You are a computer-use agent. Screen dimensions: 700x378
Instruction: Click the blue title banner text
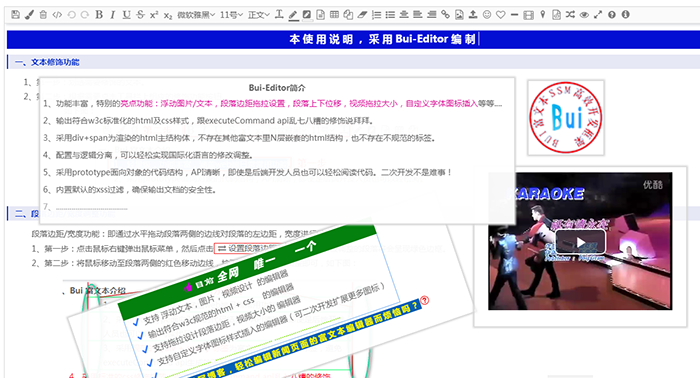coord(383,39)
